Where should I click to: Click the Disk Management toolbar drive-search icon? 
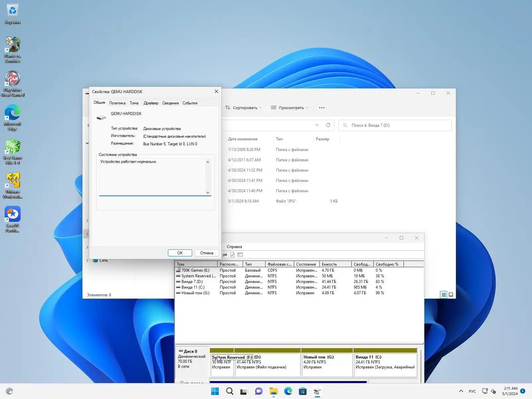[x=225, y=255]
